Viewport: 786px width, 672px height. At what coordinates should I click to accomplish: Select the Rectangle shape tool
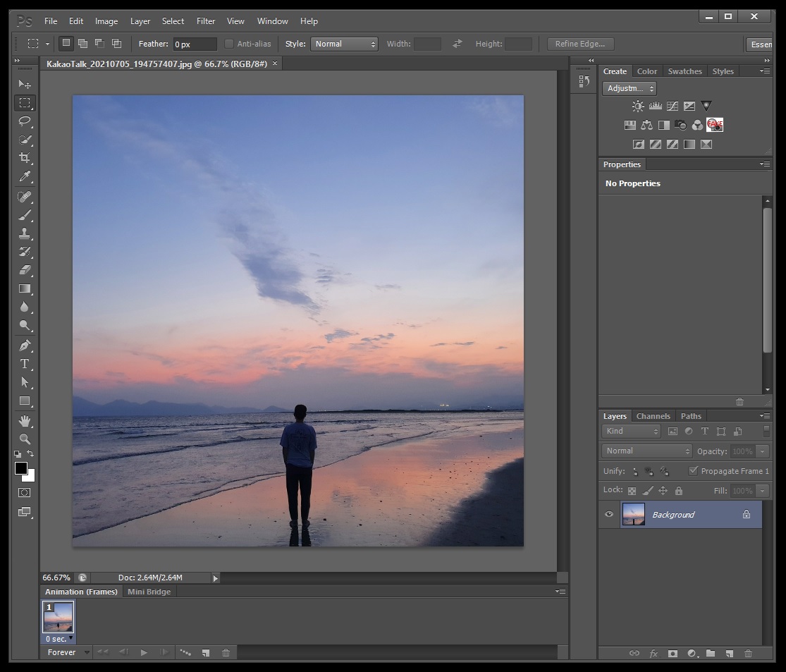[x=24, y=401]
